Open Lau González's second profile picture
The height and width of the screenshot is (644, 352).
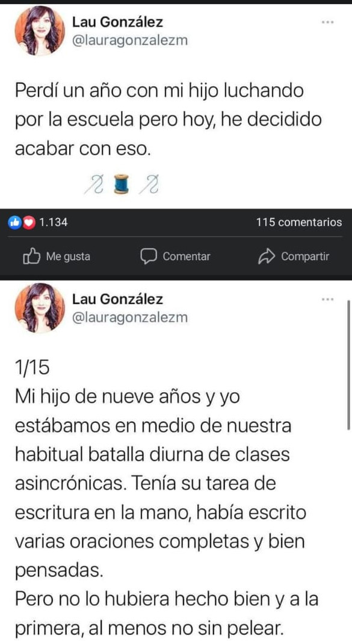pyautogui.click(x=40, y=308)
